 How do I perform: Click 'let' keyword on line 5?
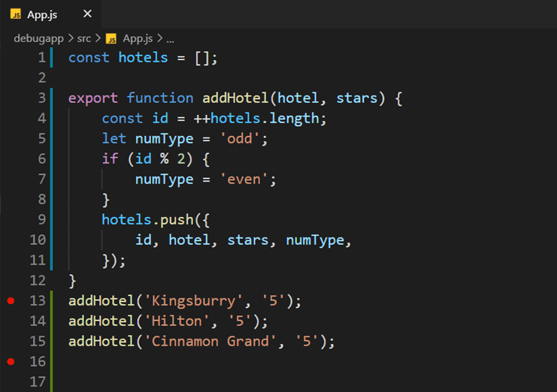click(114, 138)
